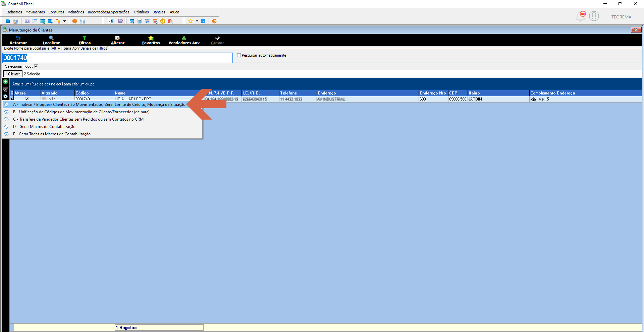Select option D - Gerar Macros de Contabilização

point(102,127)
